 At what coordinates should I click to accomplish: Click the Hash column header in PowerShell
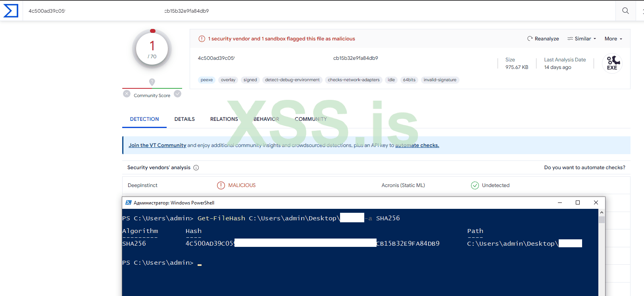coord(194,231)
